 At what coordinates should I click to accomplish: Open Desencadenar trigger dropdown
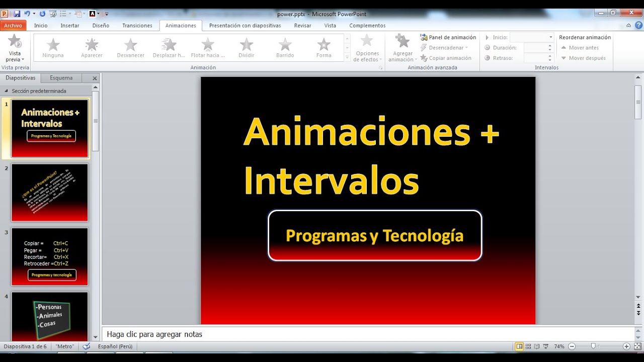pyautogui.click(x=444, y=48)
